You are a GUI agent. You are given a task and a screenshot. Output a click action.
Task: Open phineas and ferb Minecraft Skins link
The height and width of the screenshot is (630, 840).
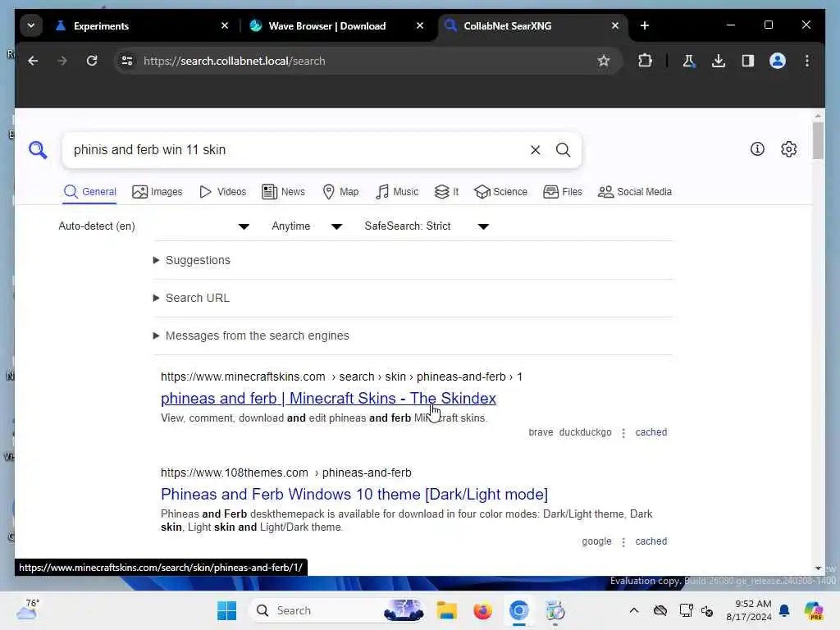328,399
